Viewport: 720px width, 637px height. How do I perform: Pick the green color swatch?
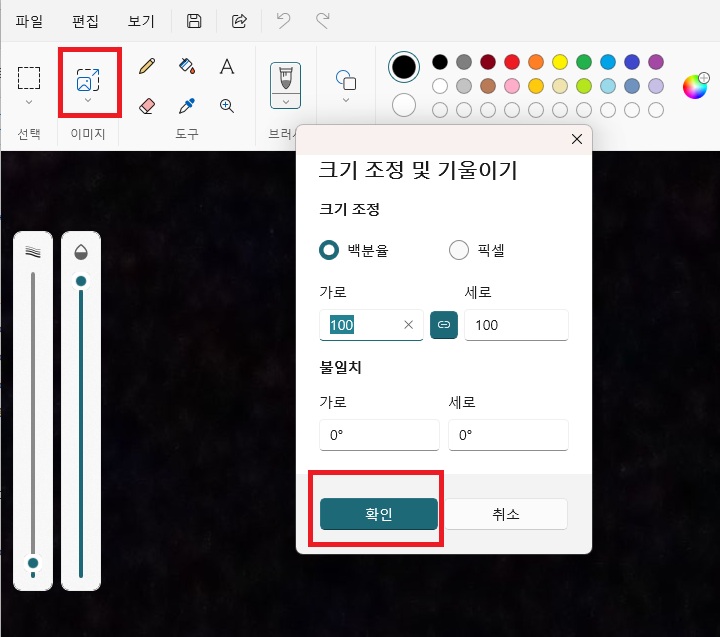pyautogui.click(x=584, y=62)
